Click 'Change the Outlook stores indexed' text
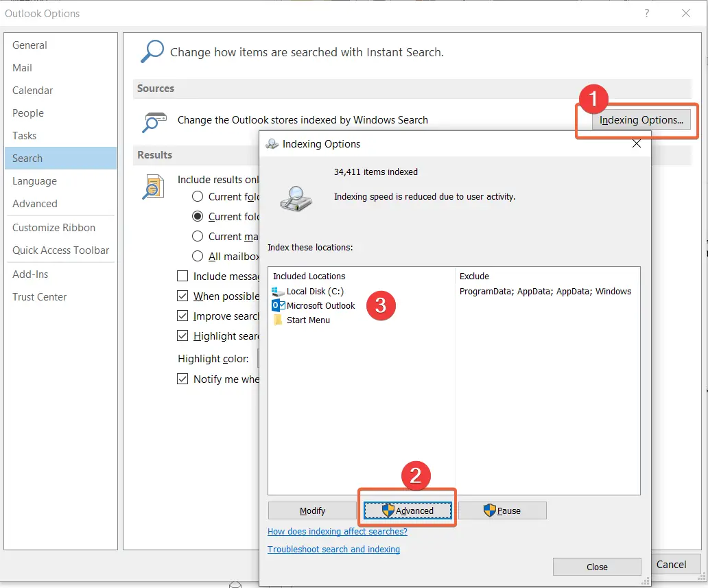Screen dimensions: 708x588 (303, 119)
